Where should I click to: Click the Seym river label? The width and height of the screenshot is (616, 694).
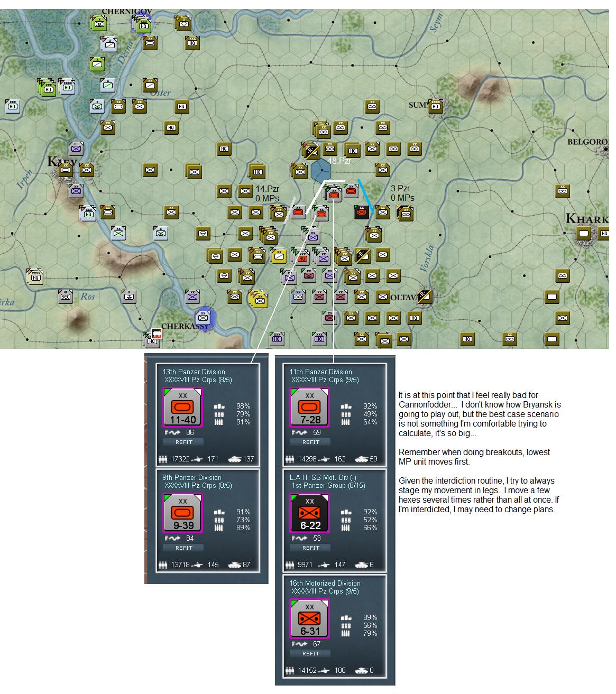point(436,23)
